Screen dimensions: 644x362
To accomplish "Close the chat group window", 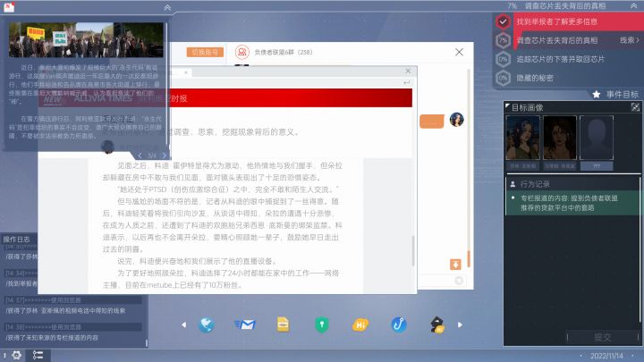I will (459, 52).
